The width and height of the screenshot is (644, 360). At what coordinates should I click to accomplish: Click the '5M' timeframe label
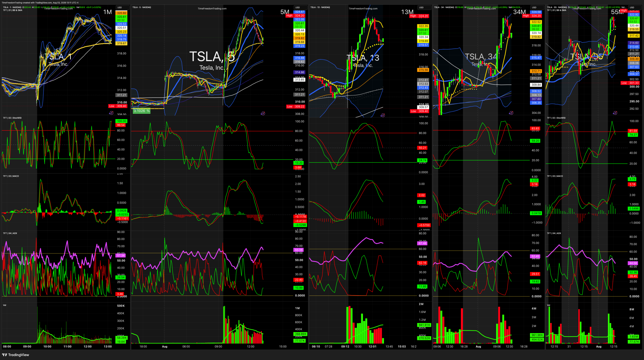[284, 12]
